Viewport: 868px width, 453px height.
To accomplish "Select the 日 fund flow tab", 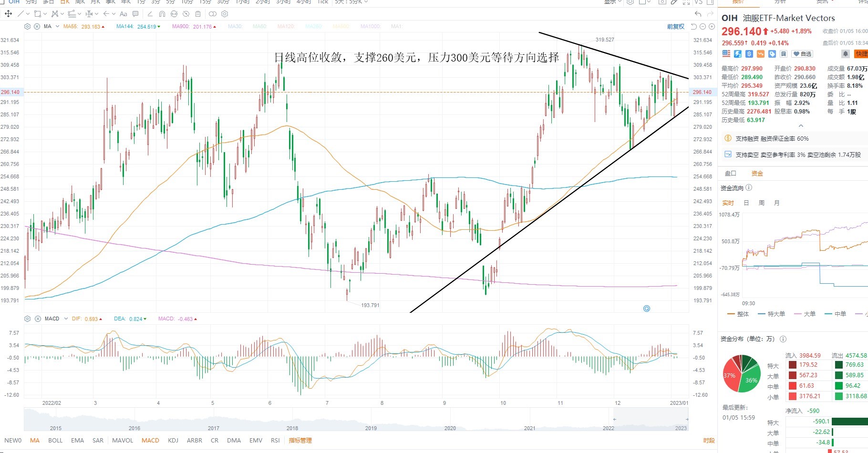I will [x=746, y=203].
